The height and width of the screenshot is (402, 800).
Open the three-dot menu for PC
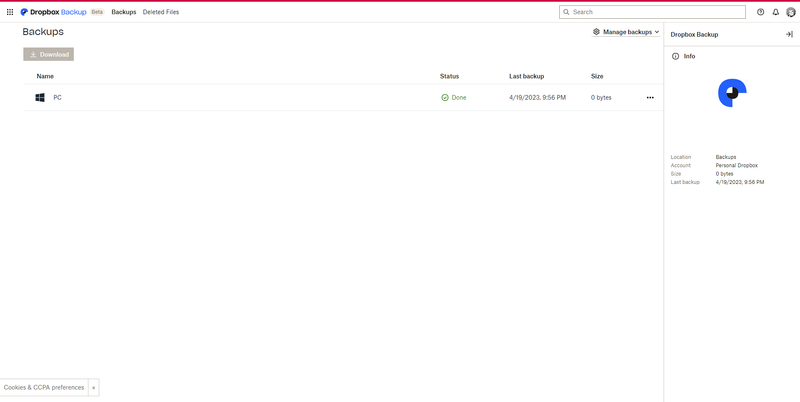650,97
